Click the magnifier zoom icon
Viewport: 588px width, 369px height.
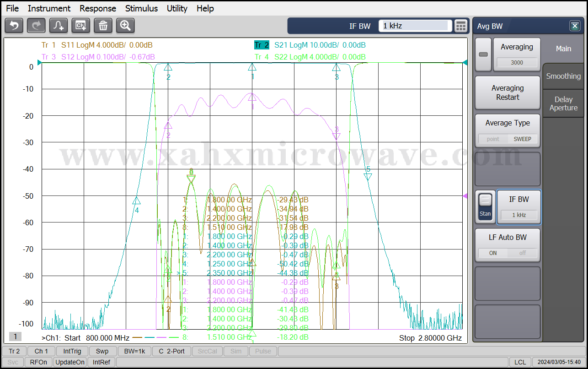(x=125, y=26)
